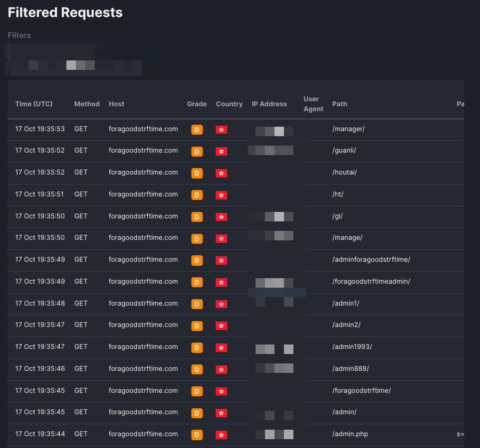This screenshot has width=480, height=448.
Task: Click Hong Kong flag in /foragoodstrftime/ row
Action: coord(221,391)
